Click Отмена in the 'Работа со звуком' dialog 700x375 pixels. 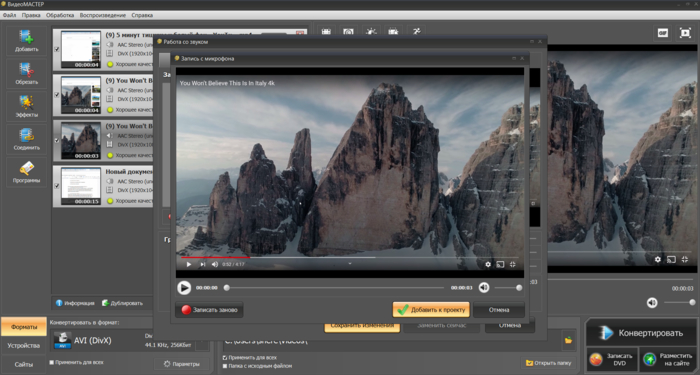tap(510, 326)
